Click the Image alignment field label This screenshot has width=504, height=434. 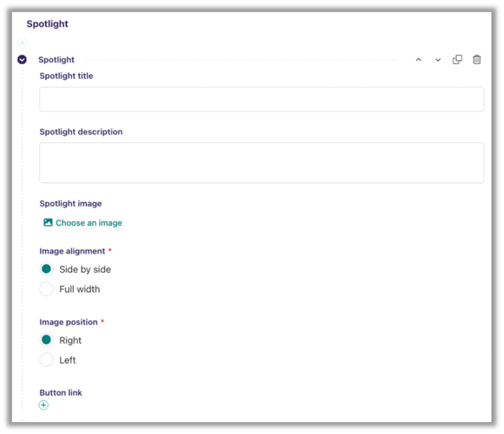click(x=72, y=251)
